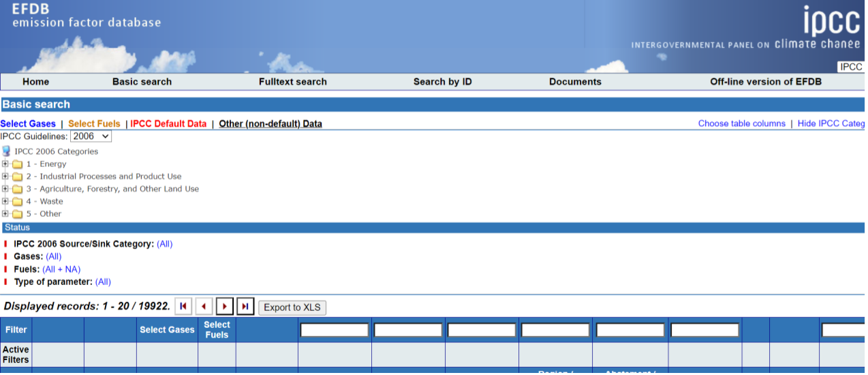The width and height of the screenshot is (868, 375).
Task: Click (All) next to Type of parameter
Action: click(103, 282)
